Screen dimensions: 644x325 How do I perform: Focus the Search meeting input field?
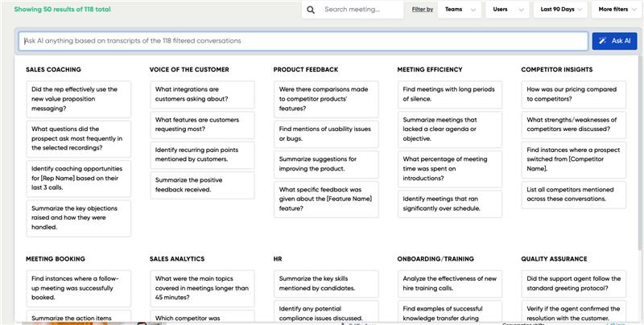361,10
